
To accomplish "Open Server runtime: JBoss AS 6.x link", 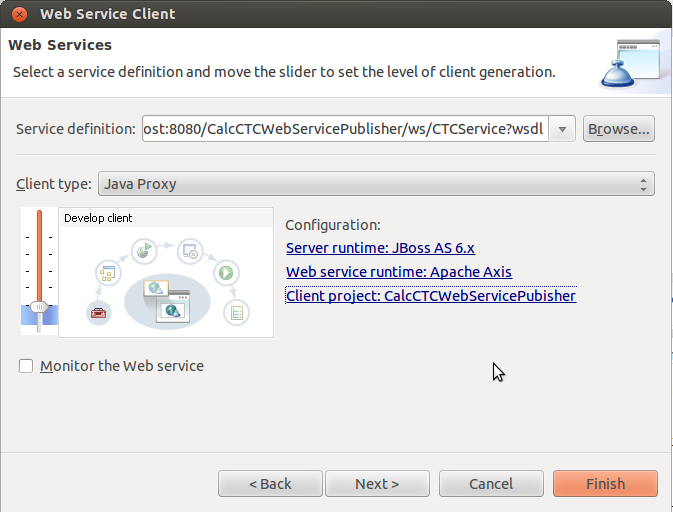I will [x=380, y=248].
